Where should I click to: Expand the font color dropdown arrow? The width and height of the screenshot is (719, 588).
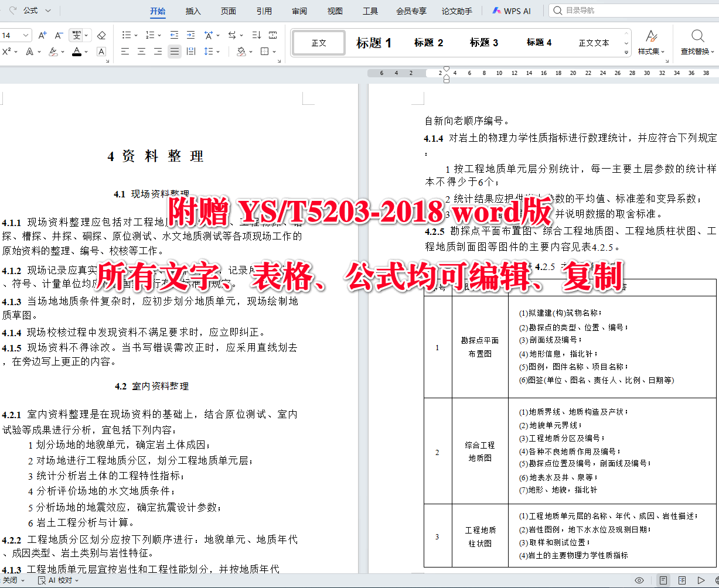(87, 52)
